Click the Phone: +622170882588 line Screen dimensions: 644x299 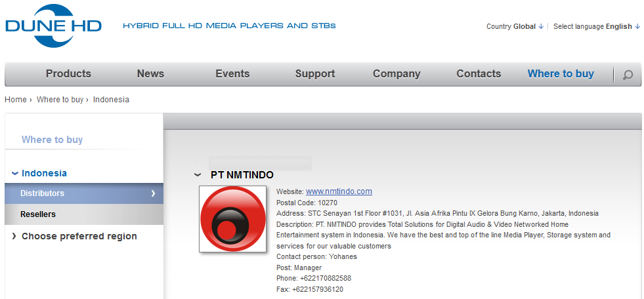pyautogui.click(x=314, y=279)
